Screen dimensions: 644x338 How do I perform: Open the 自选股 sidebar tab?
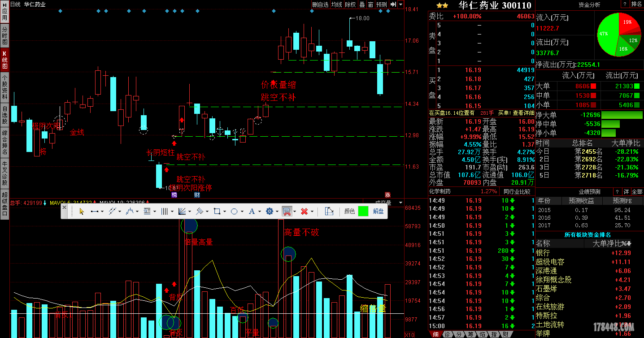[4, 115]
